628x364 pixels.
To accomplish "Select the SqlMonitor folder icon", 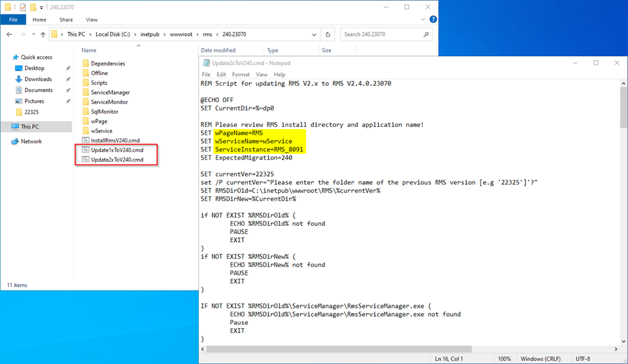I will [x=85, y=111].
